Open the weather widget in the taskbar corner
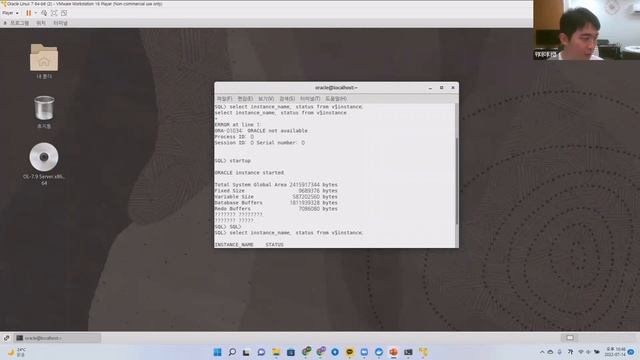The width and height of the screenshot is (640, 360). coord(16,352)
